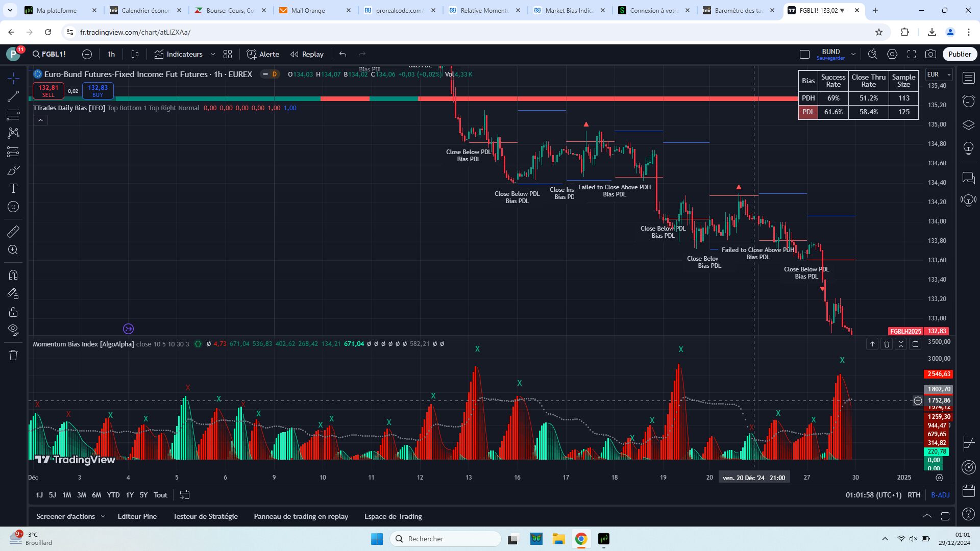Screen dimensions: 980x551
Task: Click the magnet mode icon
Action: 13,275
